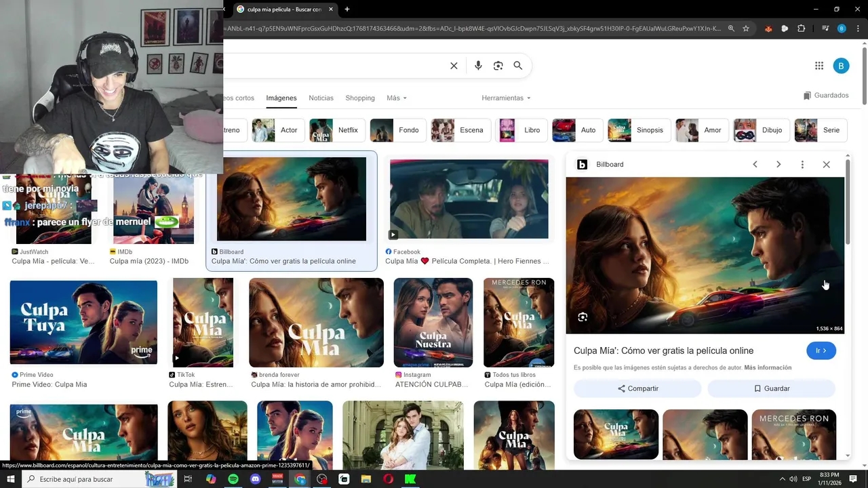This screenshot has height=488, width=868.
Task: Click the Guardar button
Action: tap(772, 388)
